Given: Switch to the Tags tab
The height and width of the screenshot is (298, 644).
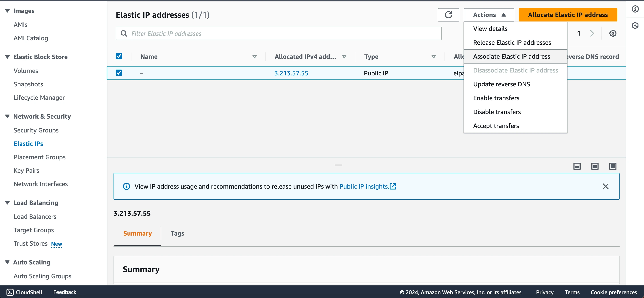Looking at the screenshot, I should coord(177,233).
